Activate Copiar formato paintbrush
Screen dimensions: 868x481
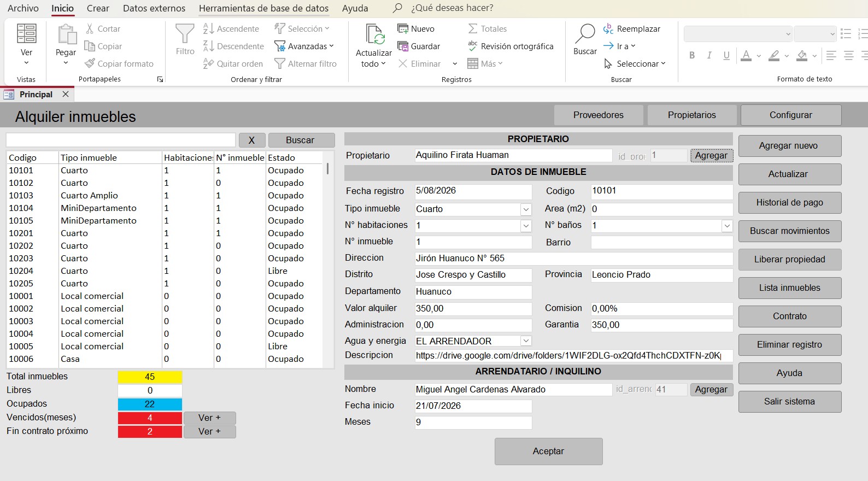tap(119, 64)
